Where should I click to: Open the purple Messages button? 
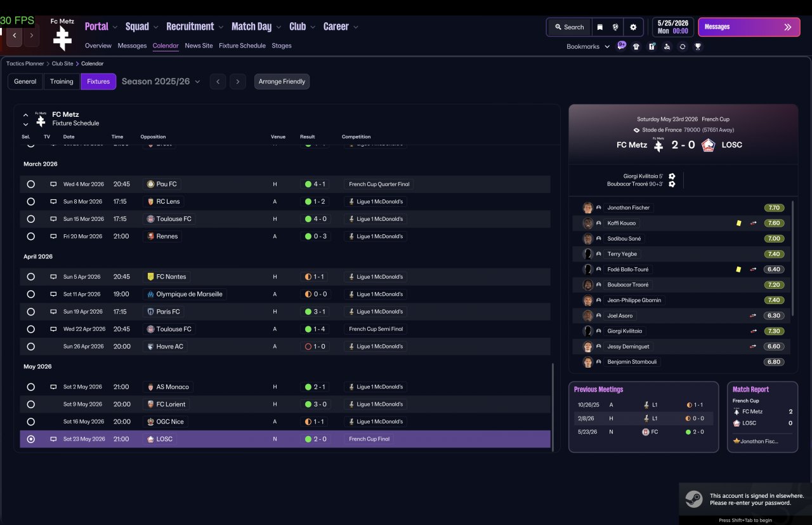[749, 27]
